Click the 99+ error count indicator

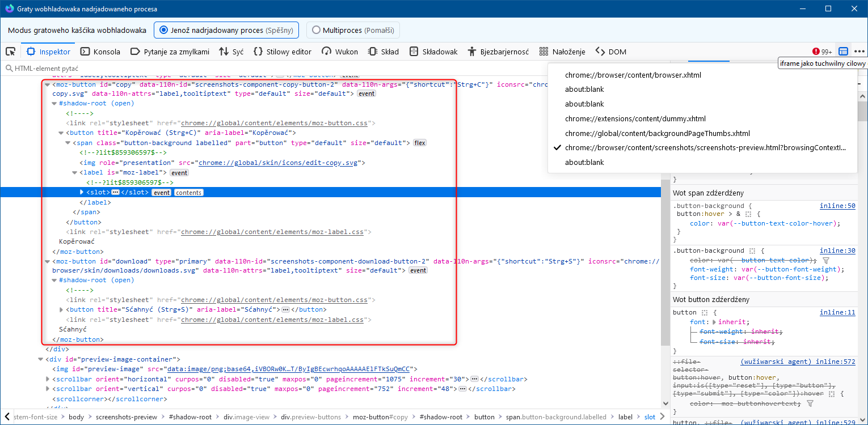(822, 52)
